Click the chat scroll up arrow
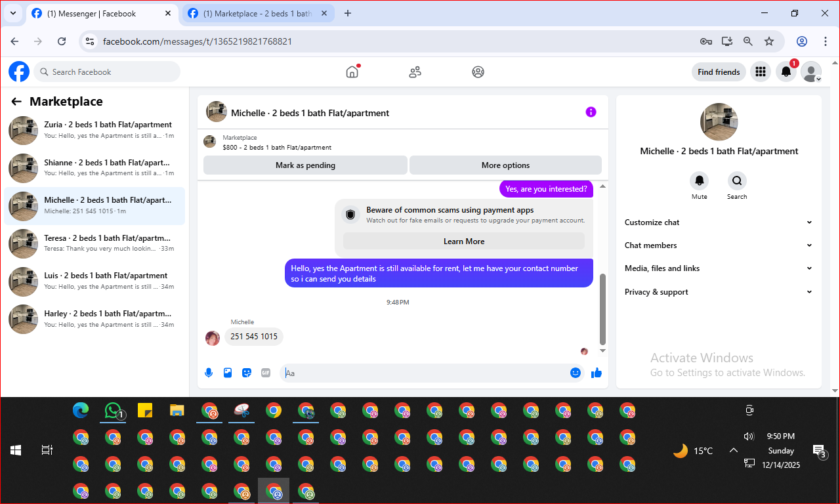Screen dimensions: 840x504 tap(603, 186)
